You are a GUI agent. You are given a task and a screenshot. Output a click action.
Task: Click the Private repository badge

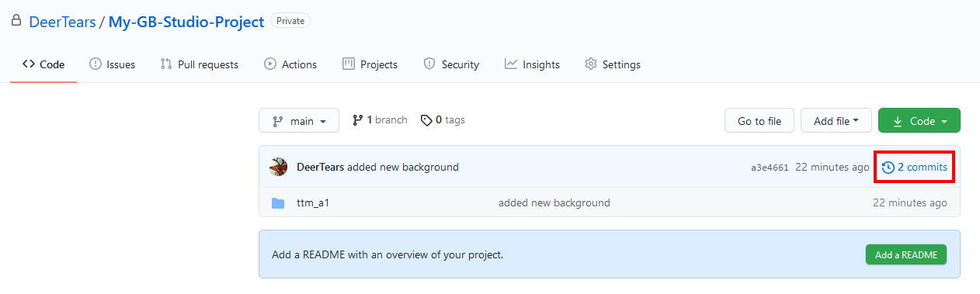(x=290, y=21)
